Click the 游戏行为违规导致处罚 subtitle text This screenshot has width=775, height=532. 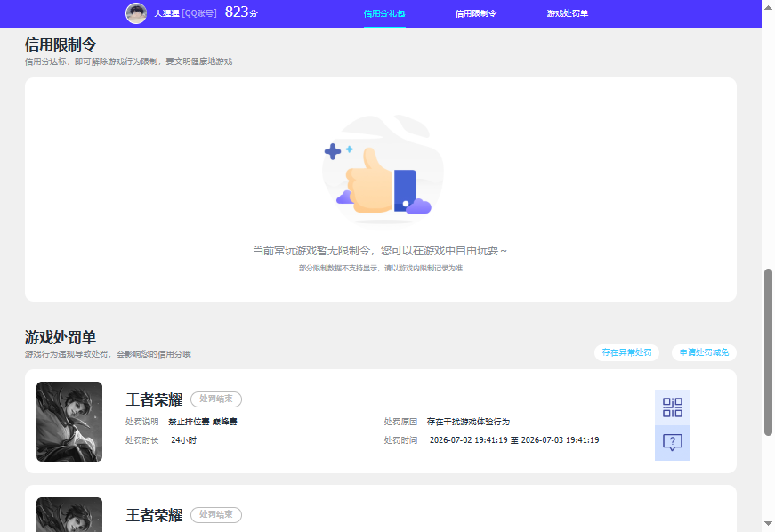pos(108,354)
